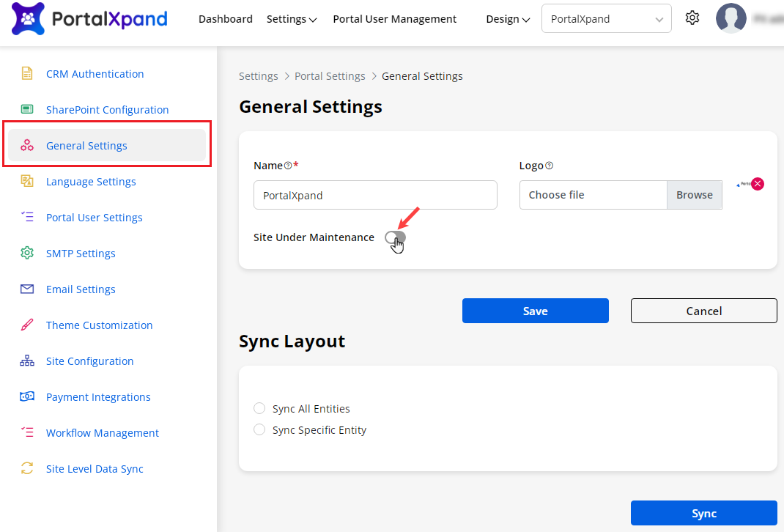Image resolution: width=784 pixels, height=532 pixels.
Task: Expand the Design dropdown menu
Action: pyautogui.click(x=508, y=19)
